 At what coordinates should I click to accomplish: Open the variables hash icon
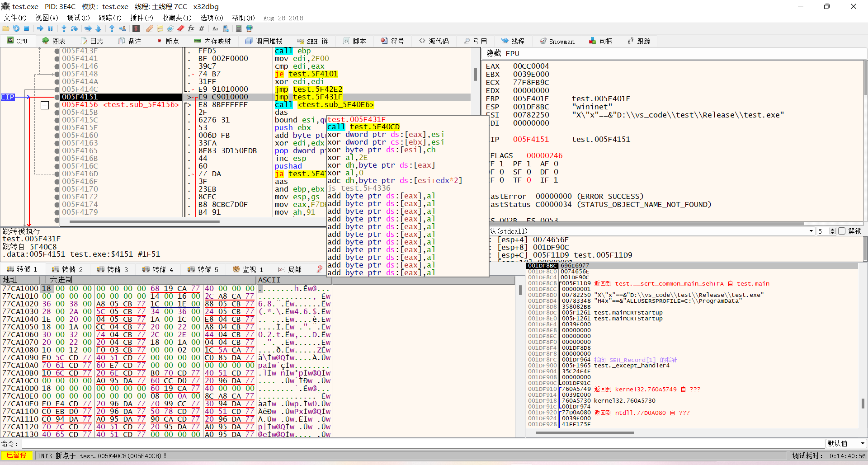tap(202, 28)
